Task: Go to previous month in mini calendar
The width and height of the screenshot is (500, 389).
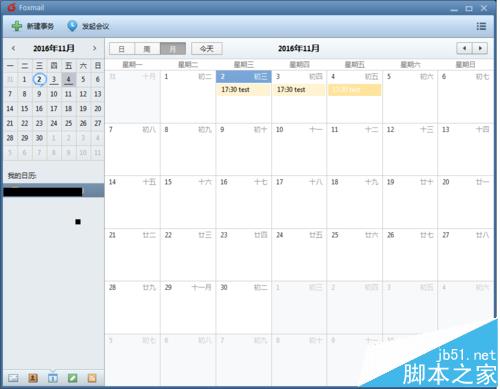Action: pyautogui.click(x=13, y=48)
